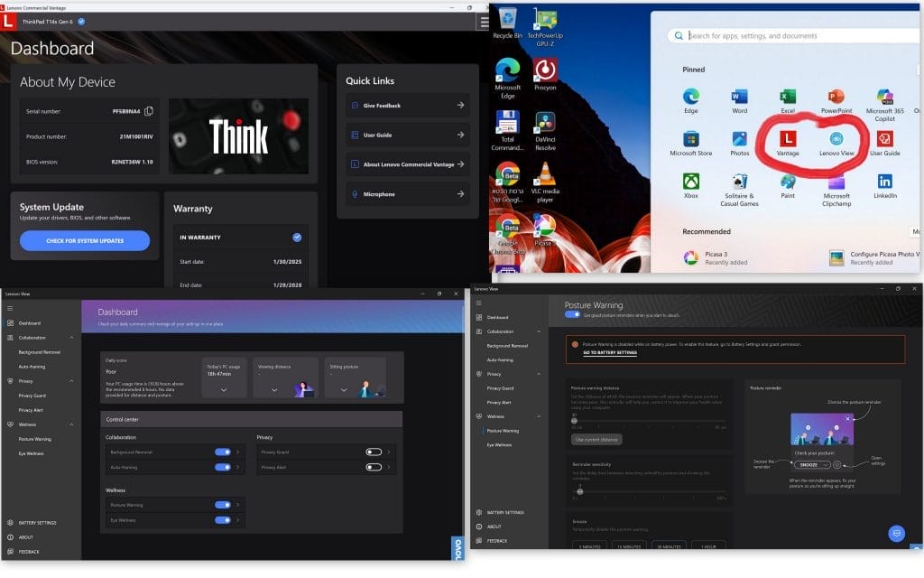Adjust the Reminder sensitivity slider
Viewport: 924px width, 578px height.
click(580, 491)
